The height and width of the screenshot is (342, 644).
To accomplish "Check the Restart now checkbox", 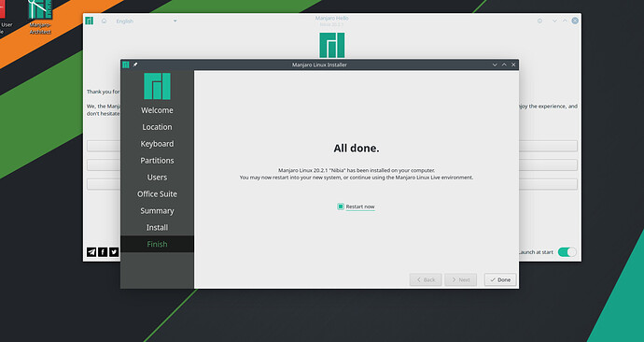I will 341,207.
